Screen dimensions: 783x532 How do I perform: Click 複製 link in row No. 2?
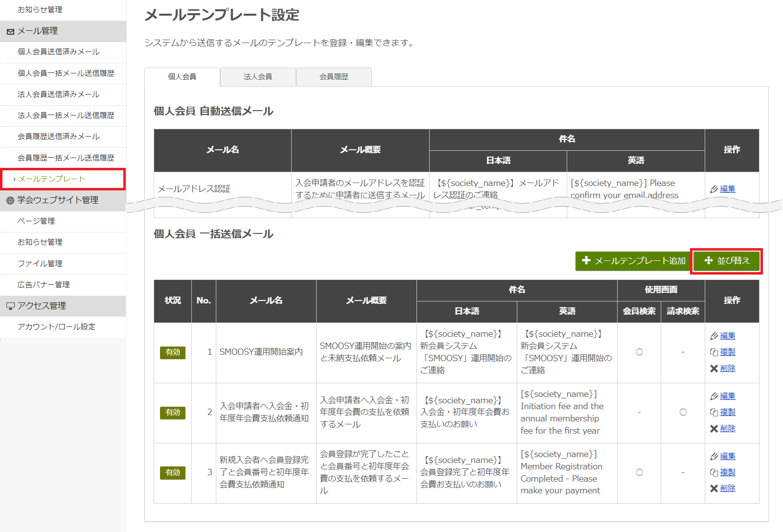click(728, 412)
